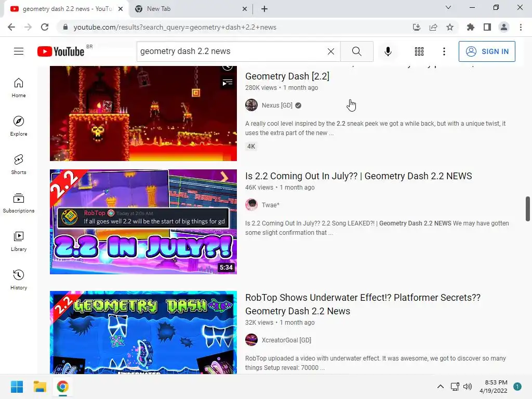View site information via the lock icon
This screenshot has width=532, height=399.
pos(65,27)
